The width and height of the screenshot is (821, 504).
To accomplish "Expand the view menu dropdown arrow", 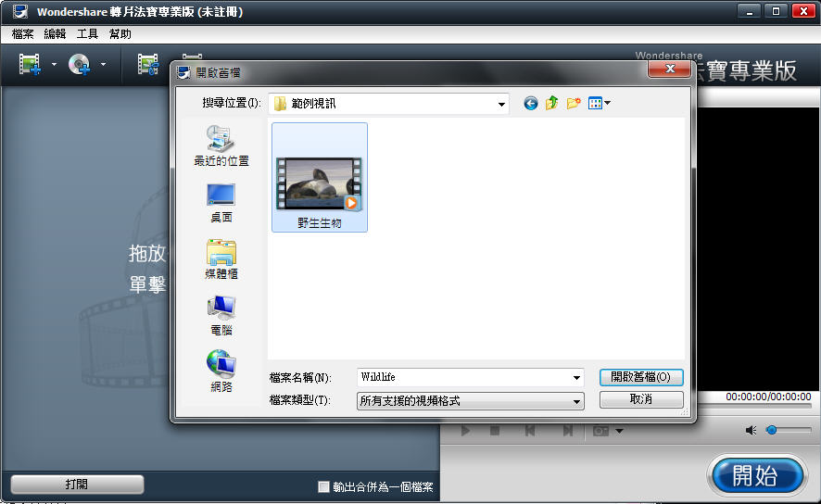I will tap(608, 104).
